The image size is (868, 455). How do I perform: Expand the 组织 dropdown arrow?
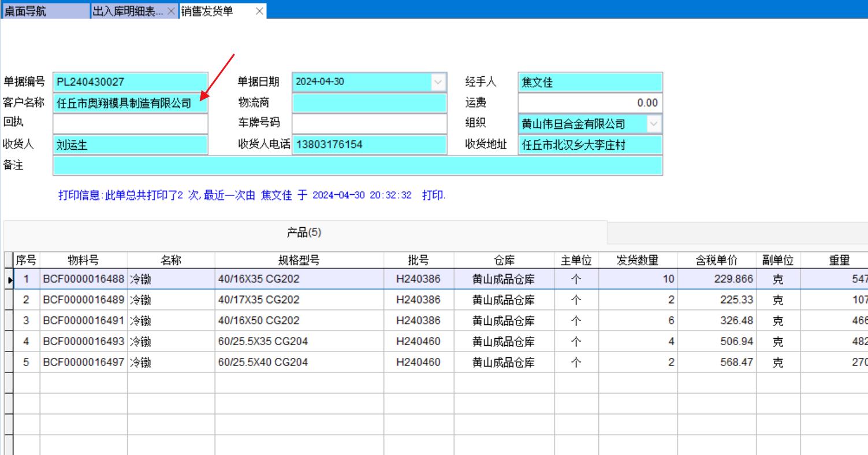(x=654, y=123)
